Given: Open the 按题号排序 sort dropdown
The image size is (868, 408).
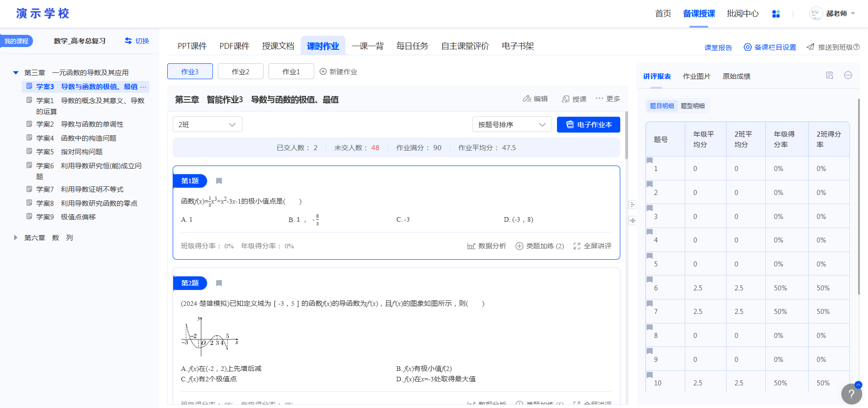Looking at the screenshot, I should click(512, 124).
